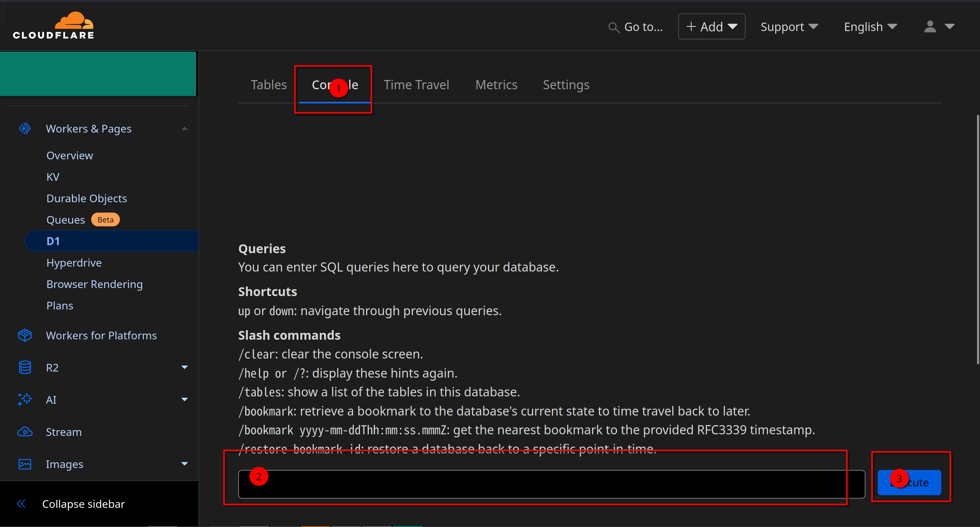Click the Images picture icon

(25, 464)
